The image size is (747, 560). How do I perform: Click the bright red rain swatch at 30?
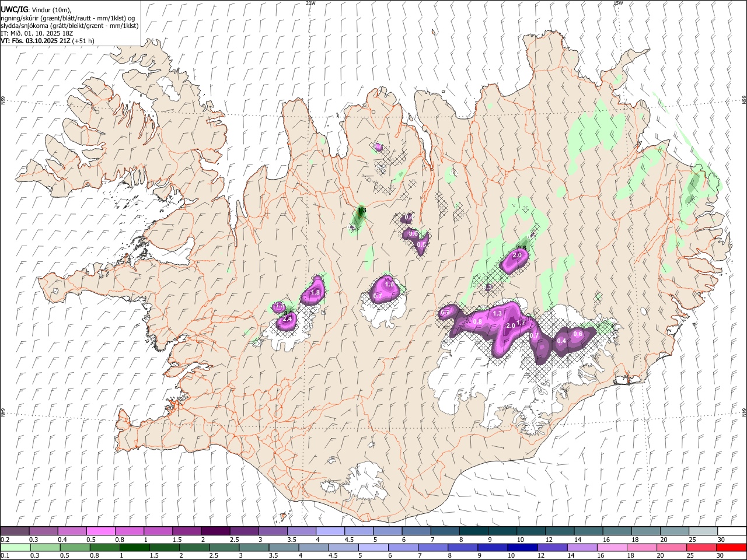pyautogui.click(x=731, y=548)
